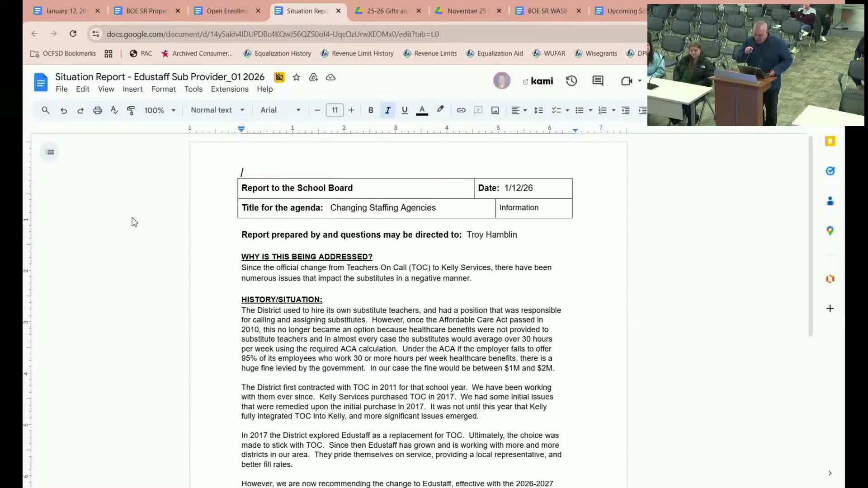Open version history clock icon
The image size is (868, 488).
tap(571, 81)
